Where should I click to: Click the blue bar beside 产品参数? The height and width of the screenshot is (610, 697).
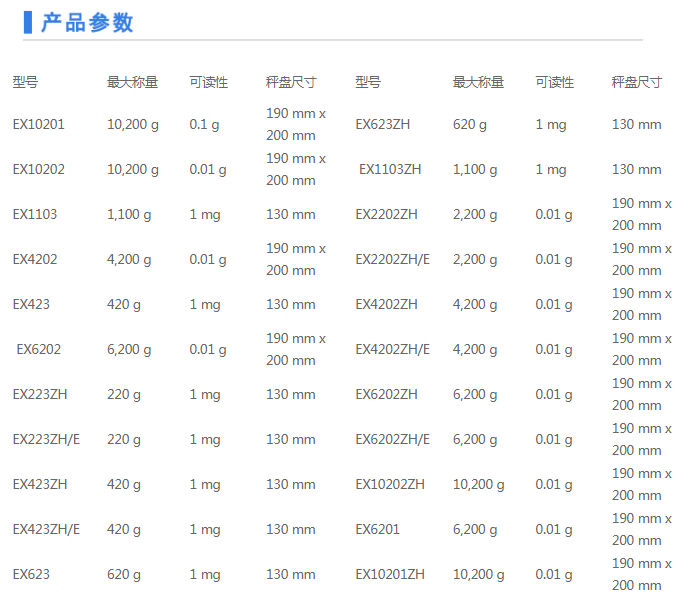[x=28, y=23]
